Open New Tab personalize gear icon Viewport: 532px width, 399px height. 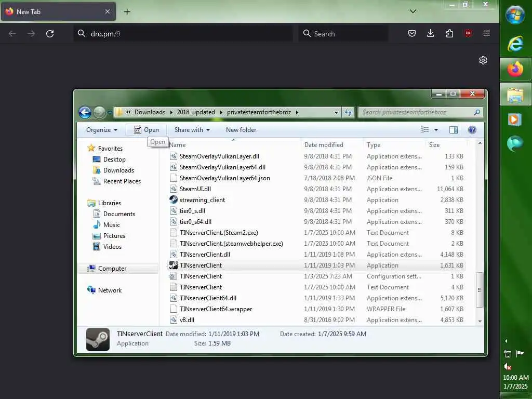pyautogui.click(x=483, y=60)
